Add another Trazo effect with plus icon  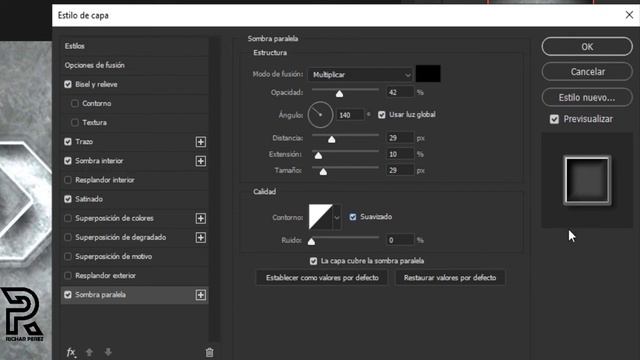click(x=200, y=142)
